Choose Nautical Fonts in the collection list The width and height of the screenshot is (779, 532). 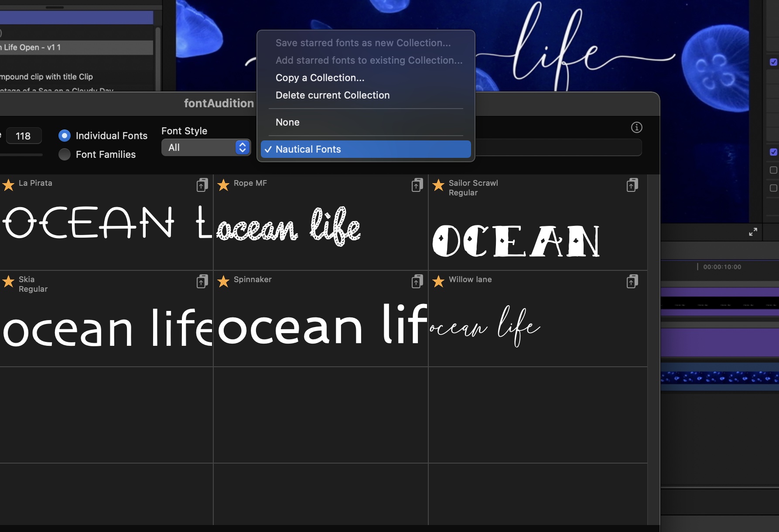click(308, 149)
